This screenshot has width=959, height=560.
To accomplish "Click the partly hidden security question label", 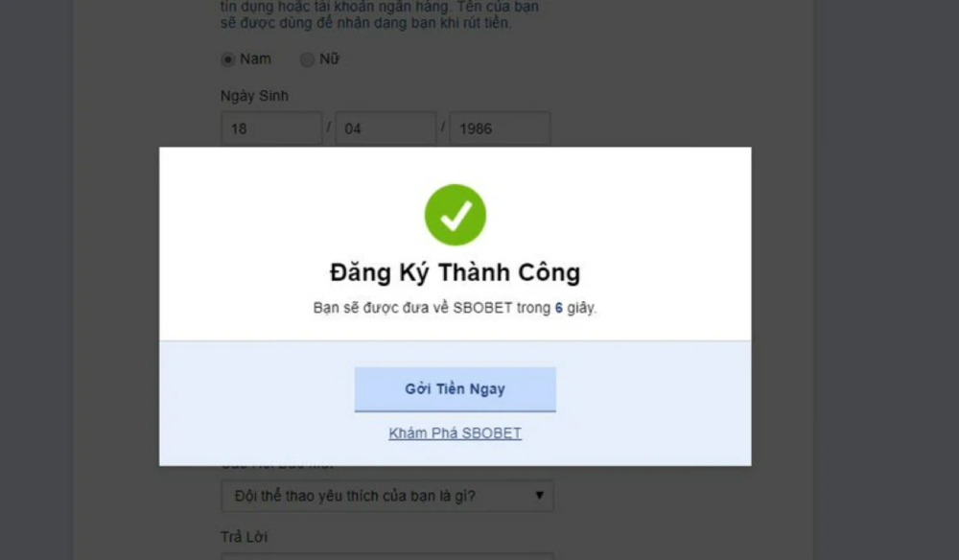I will [x=278, y=467].
